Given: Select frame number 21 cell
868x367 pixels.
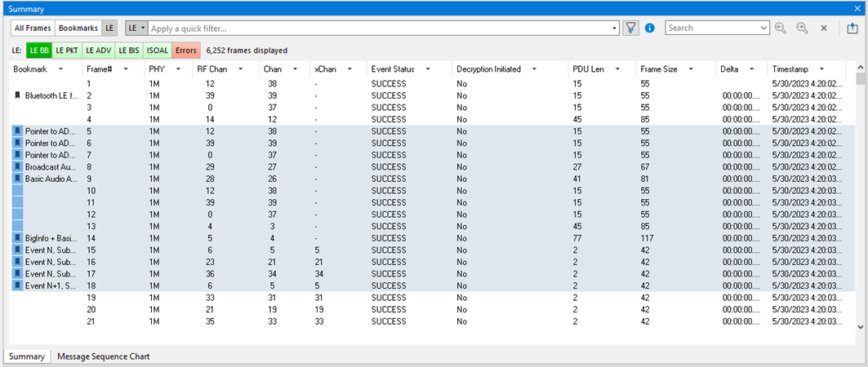Looking at the screenshot, I should pyautogui.click(x=91, y=321).
